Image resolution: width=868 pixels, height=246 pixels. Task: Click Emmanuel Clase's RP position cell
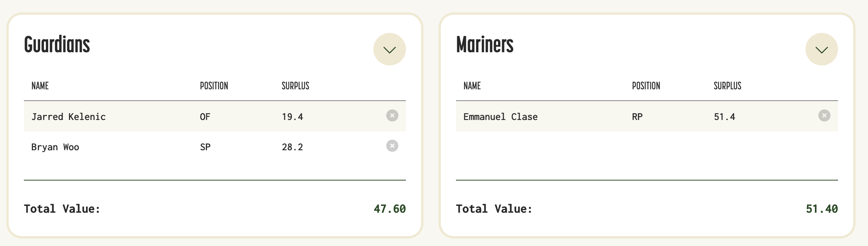click(x=637, y=117)
